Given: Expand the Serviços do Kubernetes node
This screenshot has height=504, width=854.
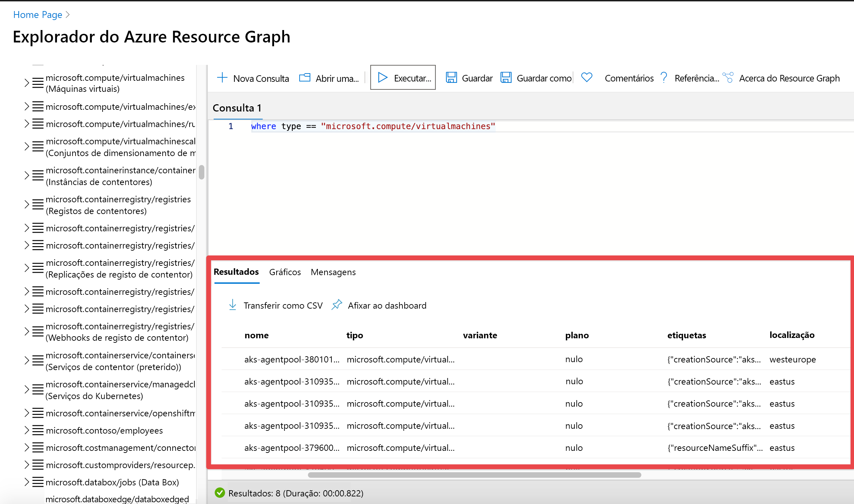Looking at the screenshot, I should click(x=27, y=390).
